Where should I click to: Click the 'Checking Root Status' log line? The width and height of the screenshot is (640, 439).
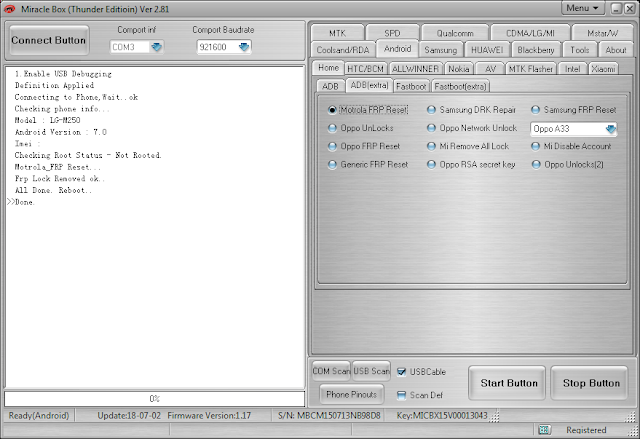(88, 155)
